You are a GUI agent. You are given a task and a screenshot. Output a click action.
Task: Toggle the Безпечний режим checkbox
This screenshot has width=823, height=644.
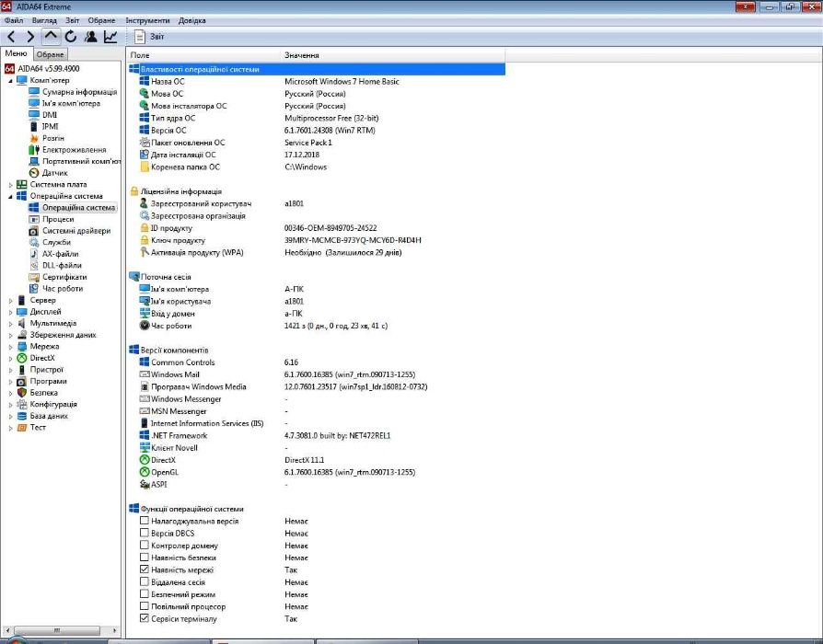145,594
